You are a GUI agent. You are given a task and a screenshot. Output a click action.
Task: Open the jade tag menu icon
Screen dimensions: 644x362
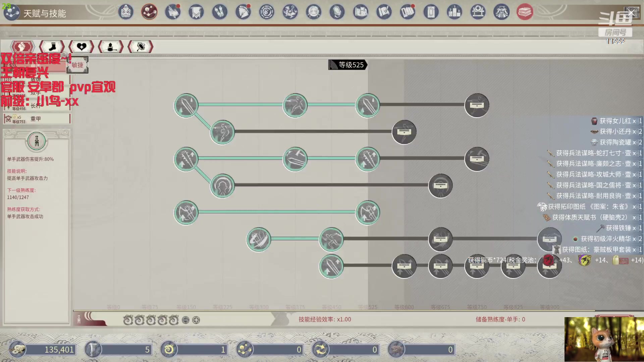(337, 12)
